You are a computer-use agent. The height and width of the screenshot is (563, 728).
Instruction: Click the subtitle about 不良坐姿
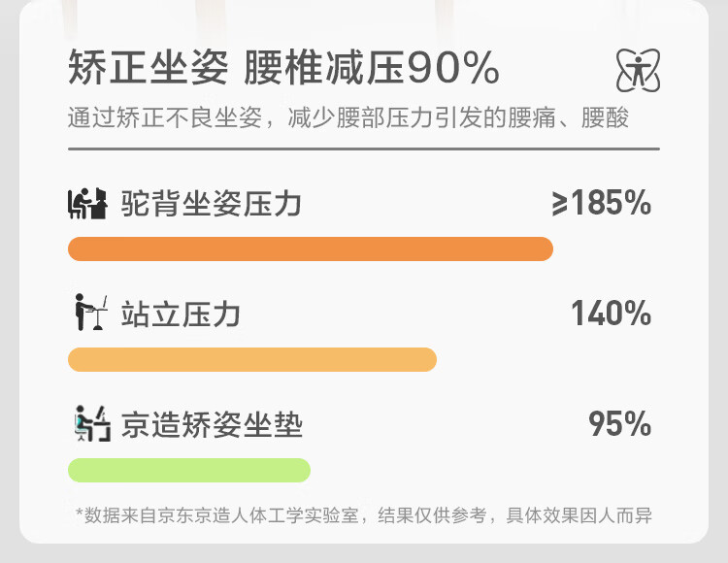point(348,117)
